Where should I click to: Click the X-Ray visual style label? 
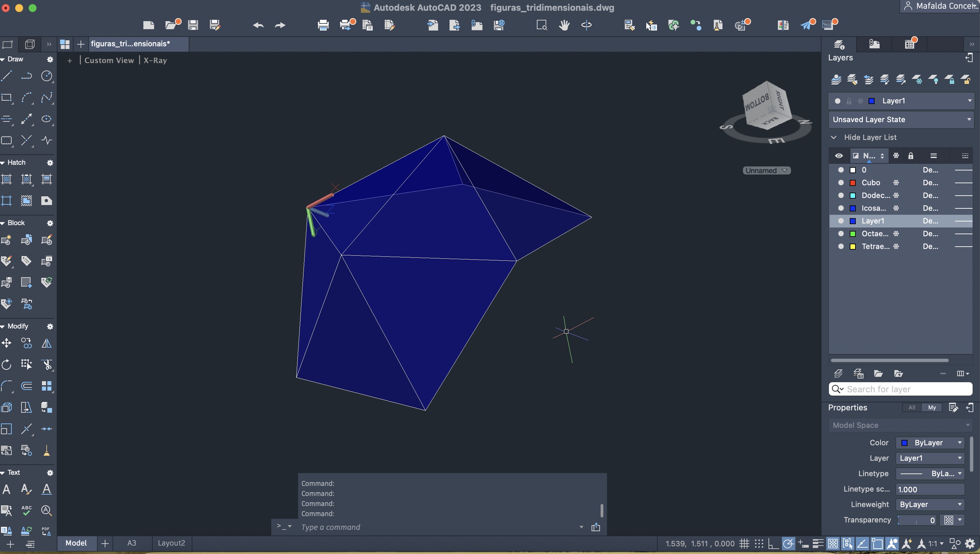tap(155, 60)
